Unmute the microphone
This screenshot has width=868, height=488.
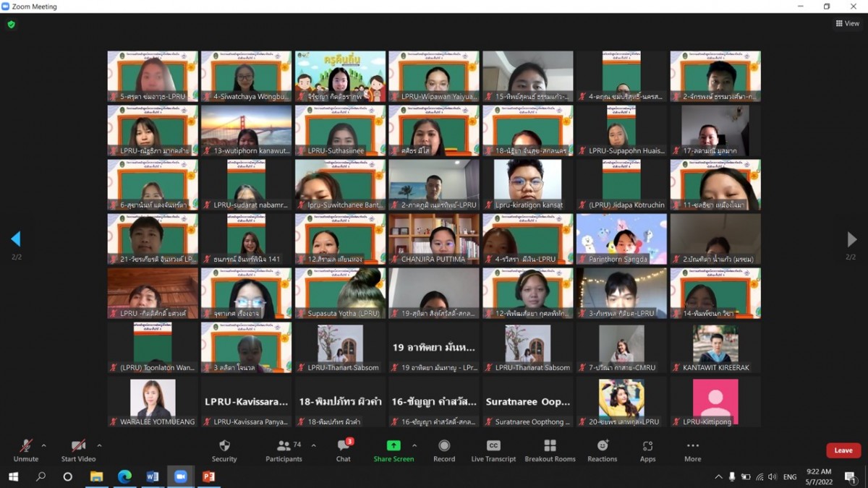[26, 446]
